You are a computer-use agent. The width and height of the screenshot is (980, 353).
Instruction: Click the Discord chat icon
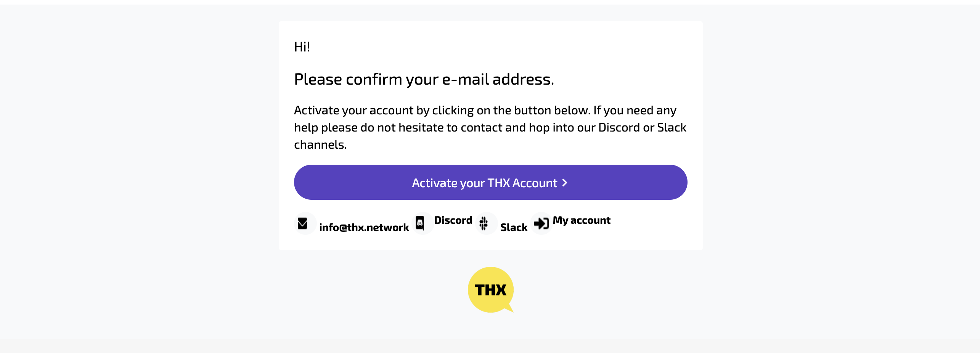coord(420,223)
